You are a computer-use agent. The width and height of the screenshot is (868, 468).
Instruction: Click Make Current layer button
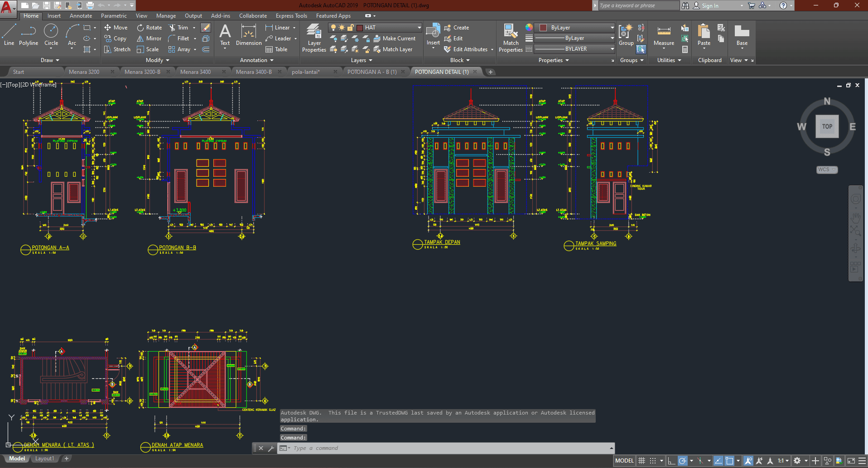point(394,39)
